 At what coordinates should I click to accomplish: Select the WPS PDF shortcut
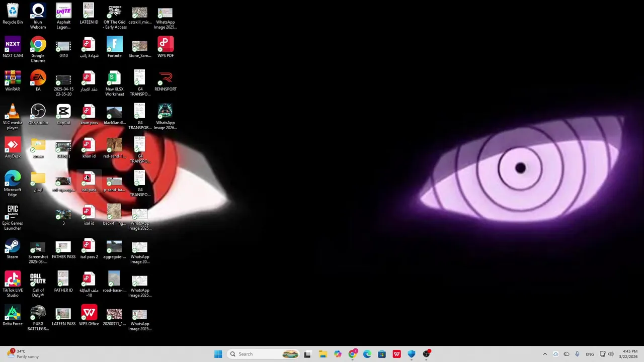[x=166, y=48]
